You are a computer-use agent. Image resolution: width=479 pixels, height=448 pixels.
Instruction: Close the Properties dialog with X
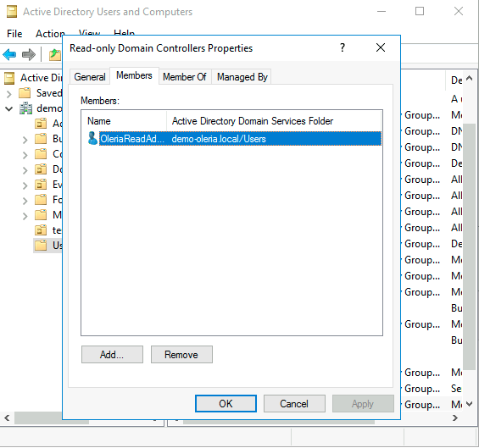[x=381, y=47]
